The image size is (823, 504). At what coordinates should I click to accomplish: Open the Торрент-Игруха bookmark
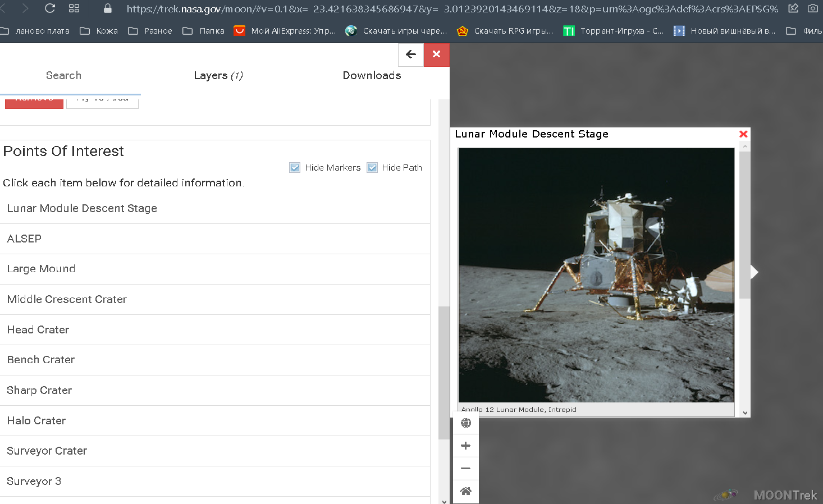pyautogui.click(x=614, y=31)
